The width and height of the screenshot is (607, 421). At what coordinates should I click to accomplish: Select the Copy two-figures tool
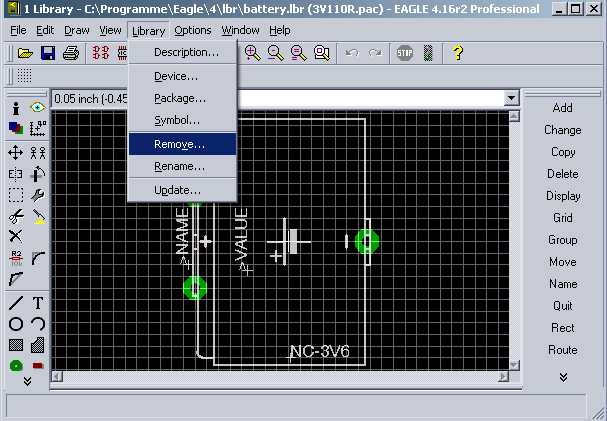tap(38, 153)
